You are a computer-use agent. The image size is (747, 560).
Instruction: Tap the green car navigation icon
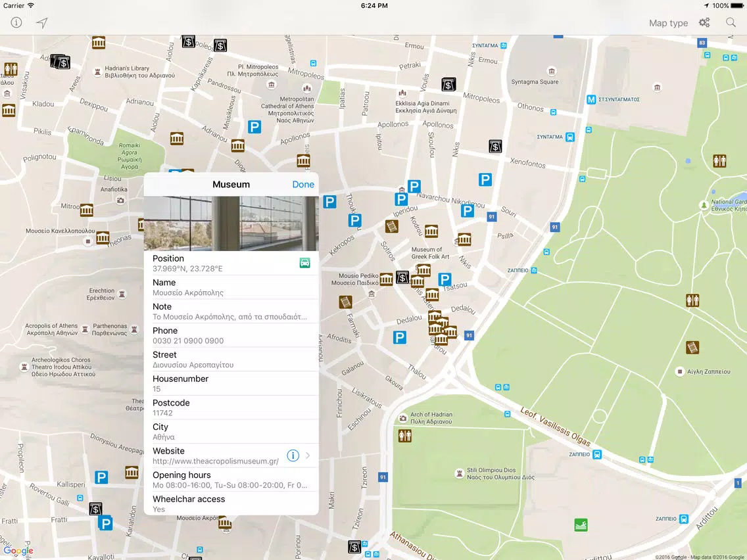[x=304, y=263]
